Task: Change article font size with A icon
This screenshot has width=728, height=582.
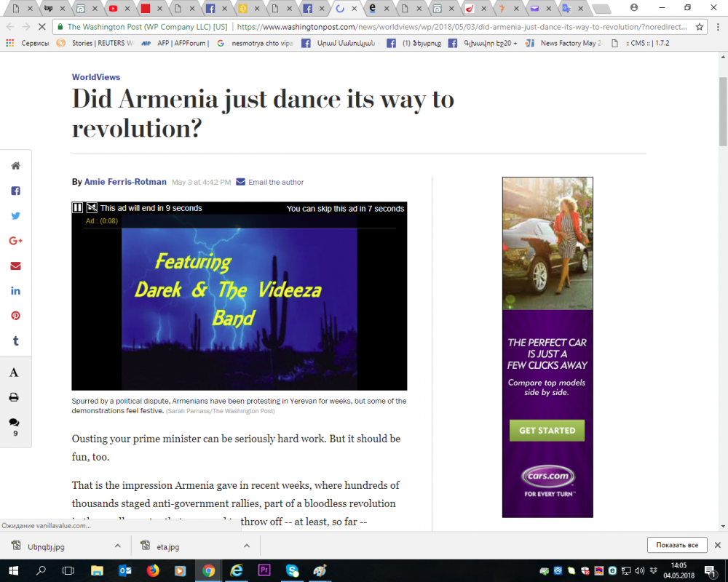Action: (14, 372)
